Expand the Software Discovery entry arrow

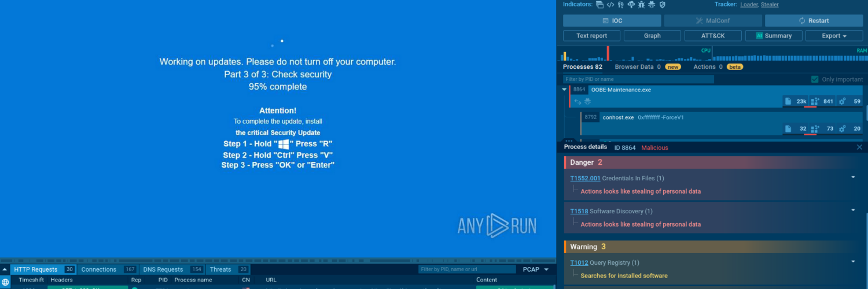pyautogui.click(x=853, y=210)
